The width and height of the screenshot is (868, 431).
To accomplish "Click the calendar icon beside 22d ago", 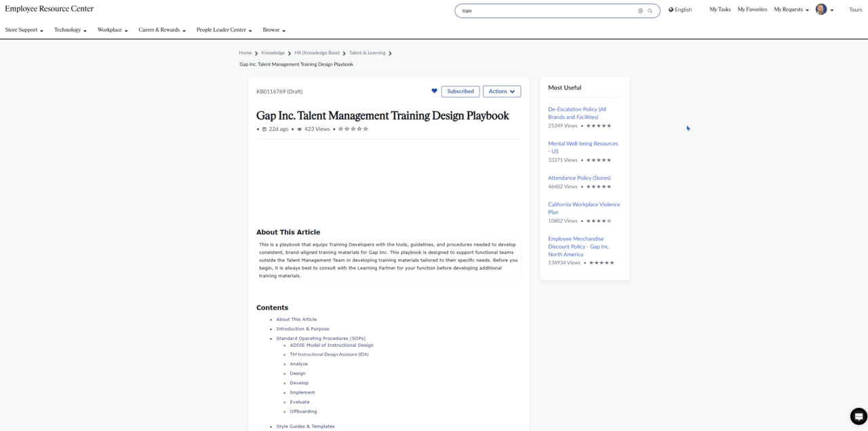I will (x=264, y=129).
